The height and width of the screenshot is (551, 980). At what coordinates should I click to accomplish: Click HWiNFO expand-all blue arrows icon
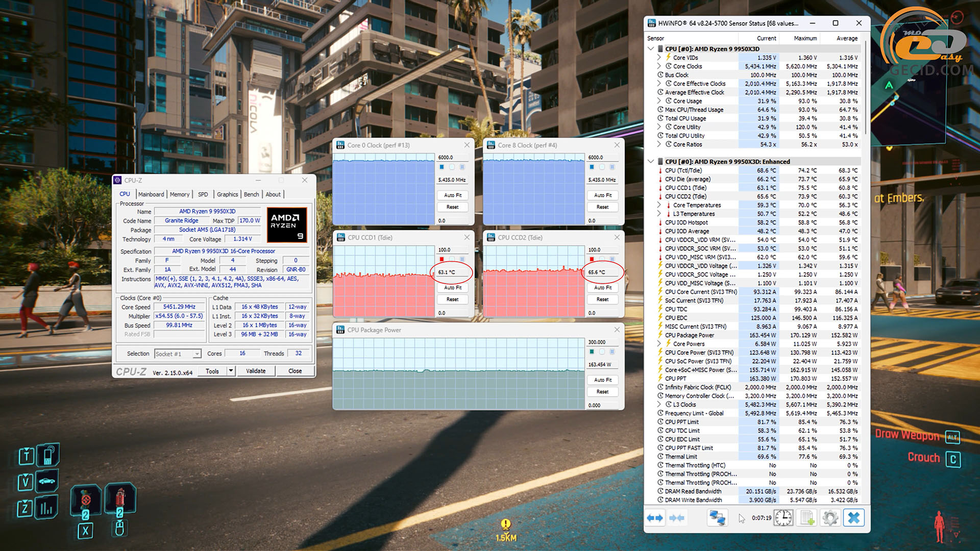click(655, 518)
